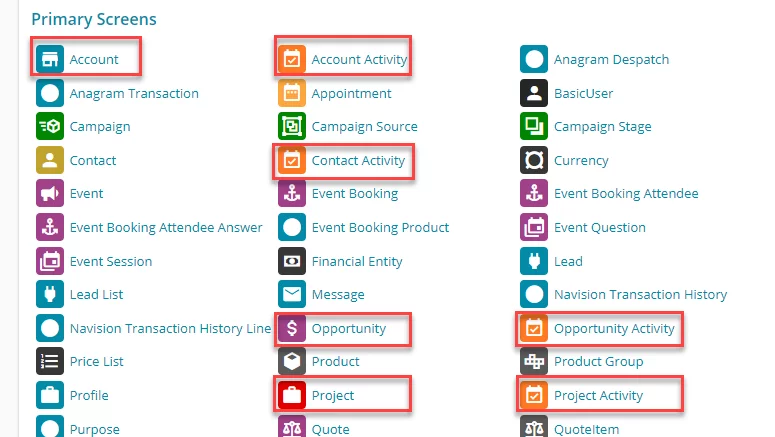Viewport: 775px width, 437px height.
Task: Click the Financial Entity money icon
Action: point(292,261)
